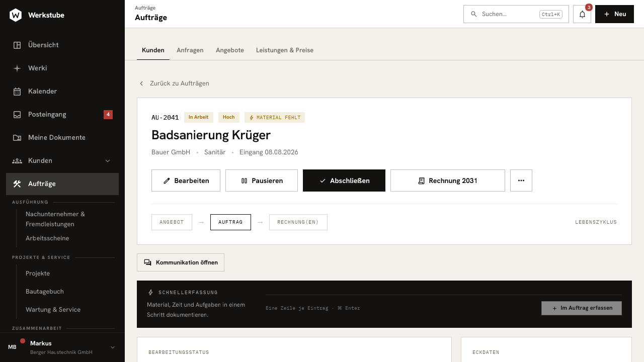
Task: Select the Angebot lifecycle step
Action: [172, 222]
